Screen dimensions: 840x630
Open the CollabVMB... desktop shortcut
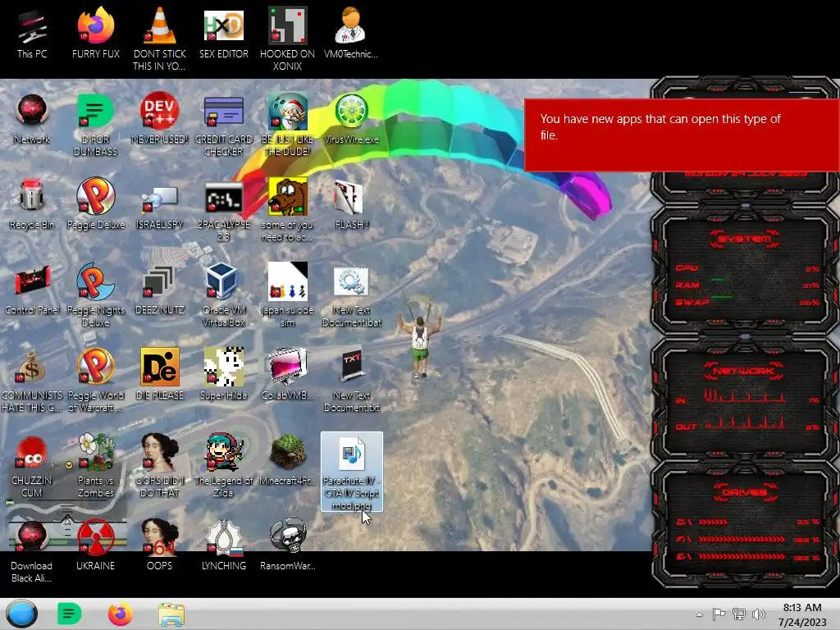(x=287, y=374)
